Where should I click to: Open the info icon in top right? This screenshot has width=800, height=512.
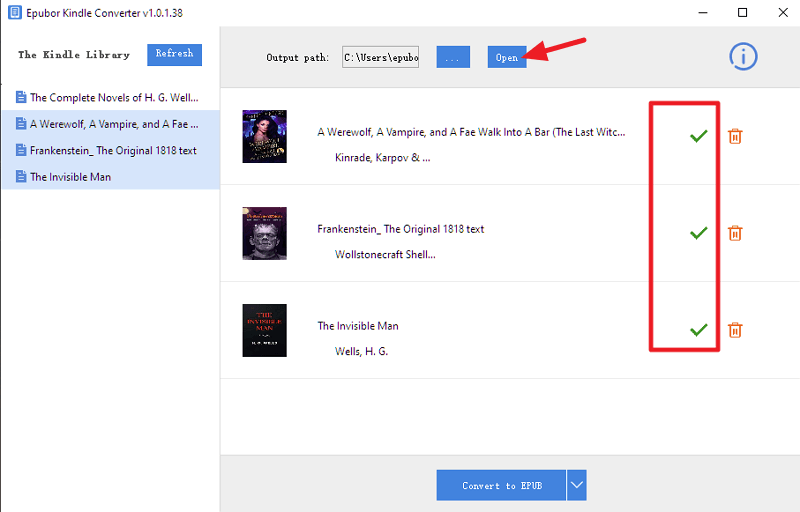tap(743, 56)
